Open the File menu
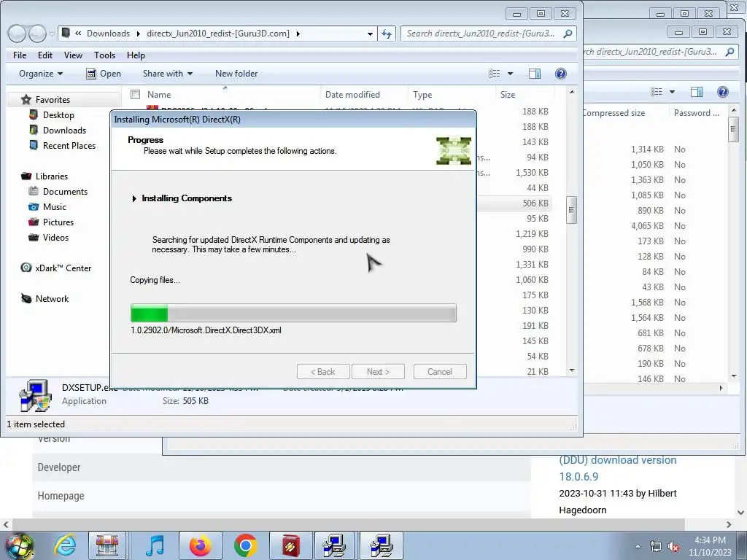Viewport: 747px width, 560px height. click(20, 55)
